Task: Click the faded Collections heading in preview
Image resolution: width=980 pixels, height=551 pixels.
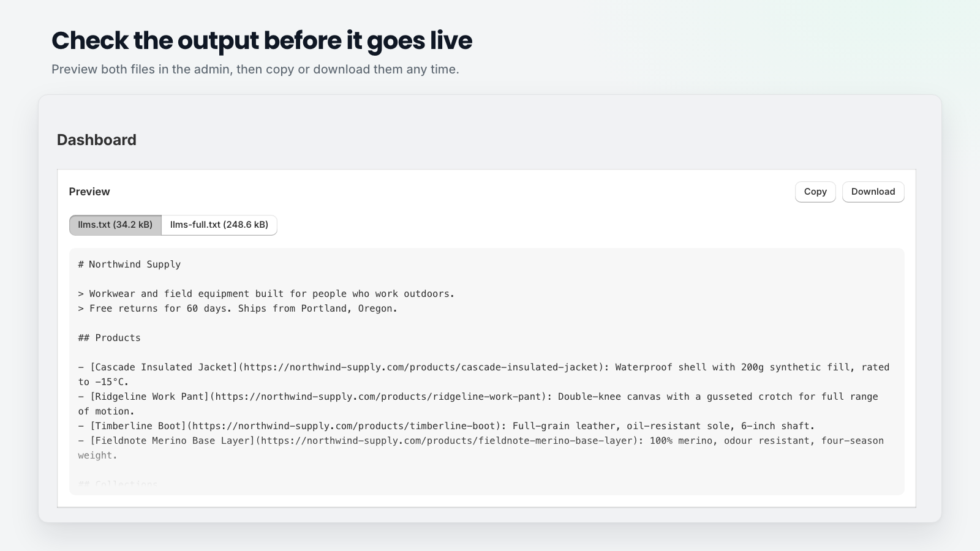Action: click(x=118, y=484)
